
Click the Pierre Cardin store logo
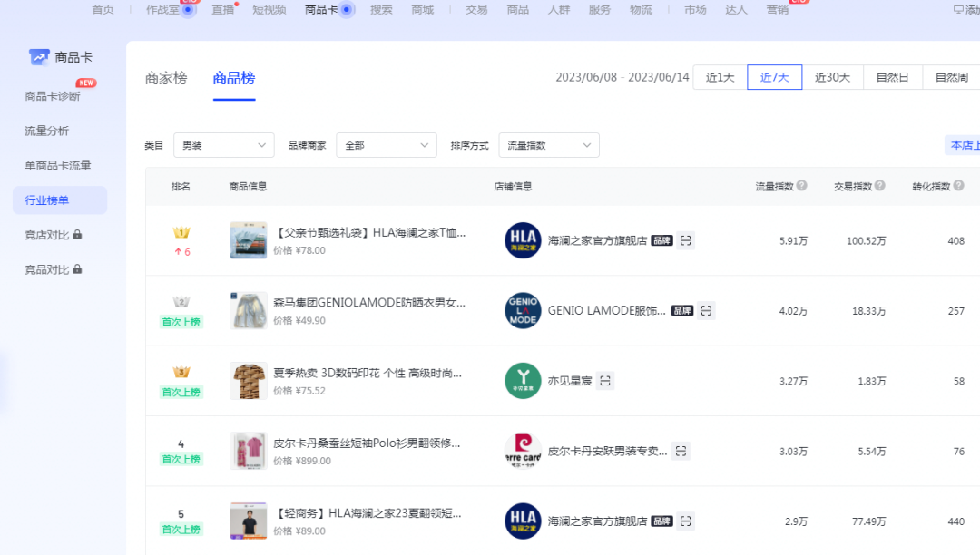[x=524, y=451]
